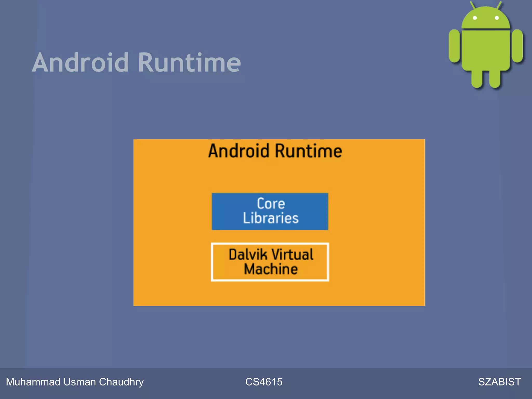Click footer text 'Muhammad Usman Chaudhry'
The height and width of the screenshot is (399, 532).
tap(75, 382)
